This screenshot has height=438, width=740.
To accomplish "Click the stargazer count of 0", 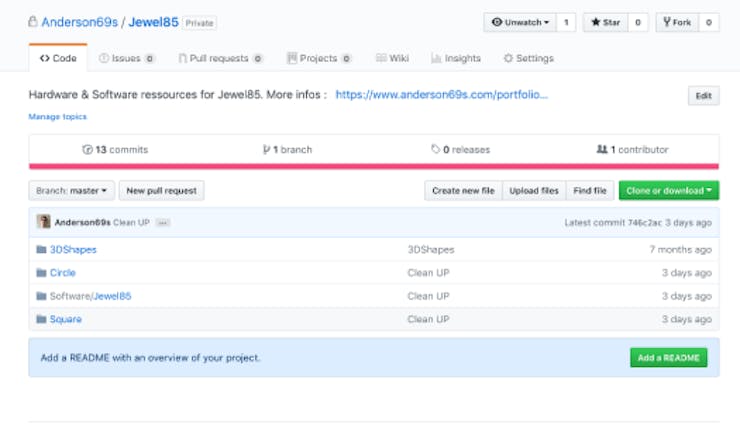I will (x=638, y=22).
